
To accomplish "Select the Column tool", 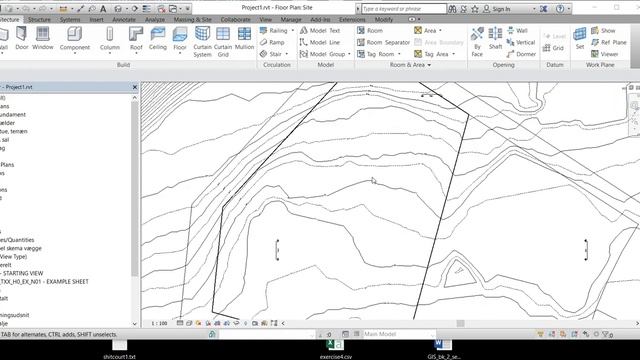I will click(x=110, y=38).
